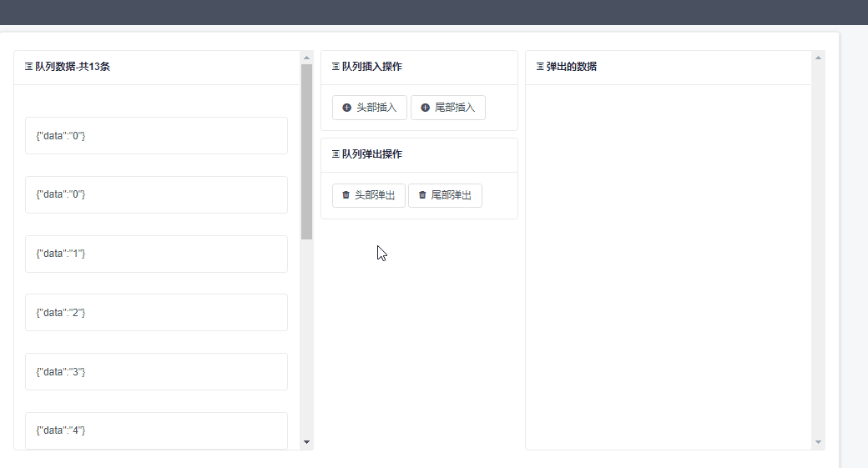
Task: Click the queue list scrollbar thumb
Action: [x=306, y=152]
